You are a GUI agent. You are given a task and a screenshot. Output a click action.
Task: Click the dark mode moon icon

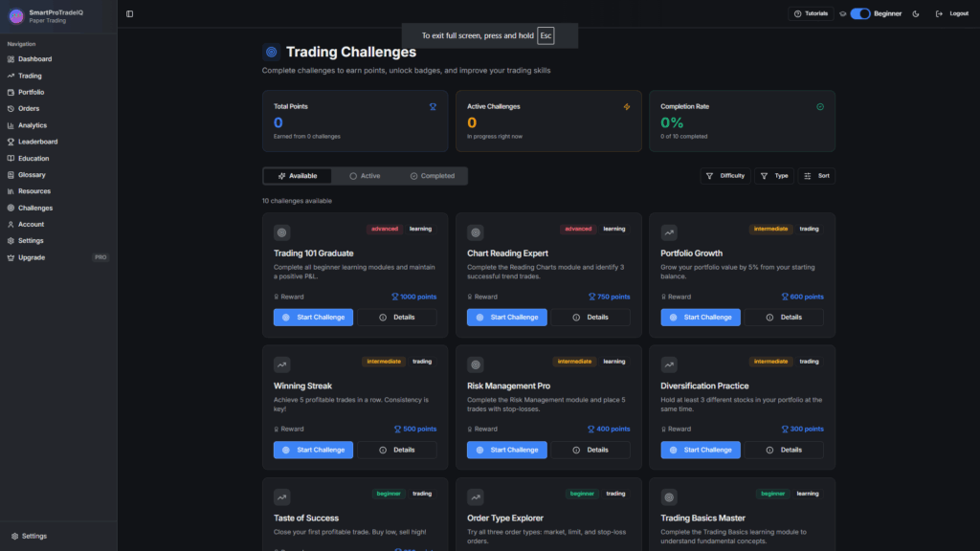[x=916, y=13]
